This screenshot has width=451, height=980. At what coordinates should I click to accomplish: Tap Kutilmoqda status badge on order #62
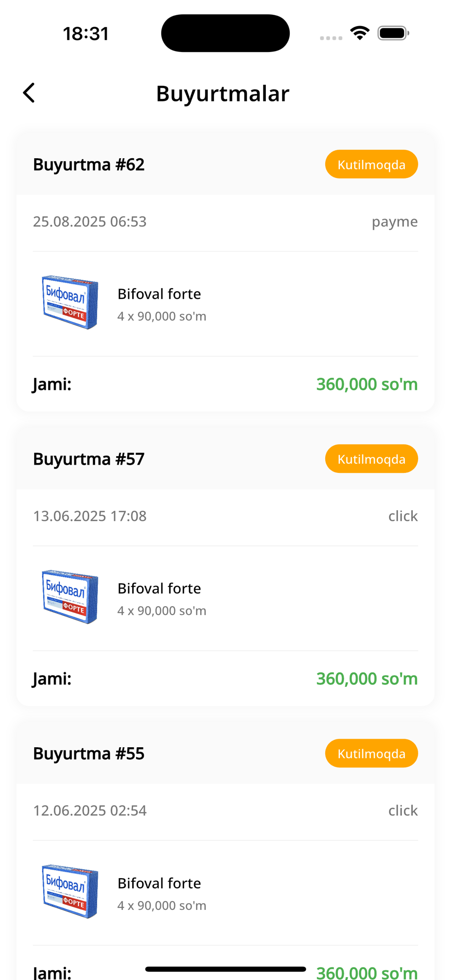tap(371, 164)
